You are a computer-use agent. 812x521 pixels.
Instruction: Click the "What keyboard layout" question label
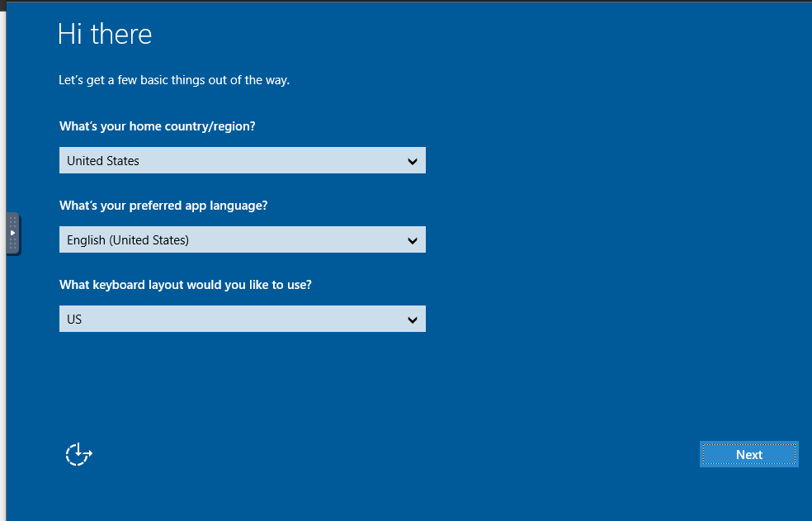click(186, 285)
